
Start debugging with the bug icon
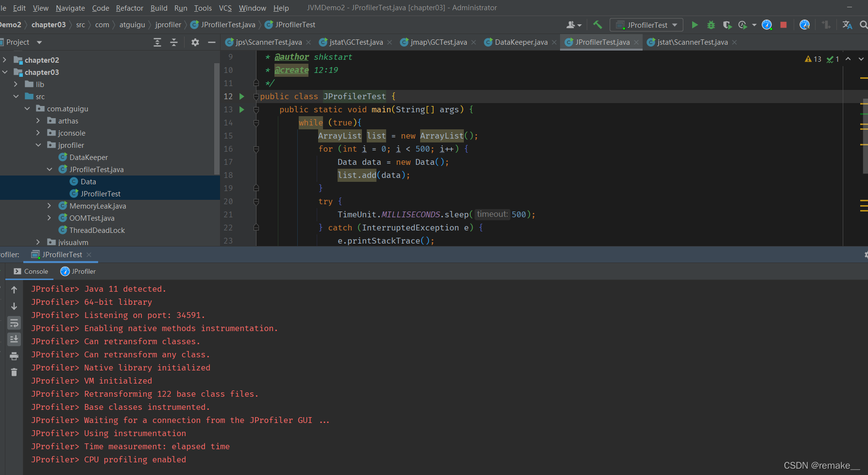coord(711,25)
